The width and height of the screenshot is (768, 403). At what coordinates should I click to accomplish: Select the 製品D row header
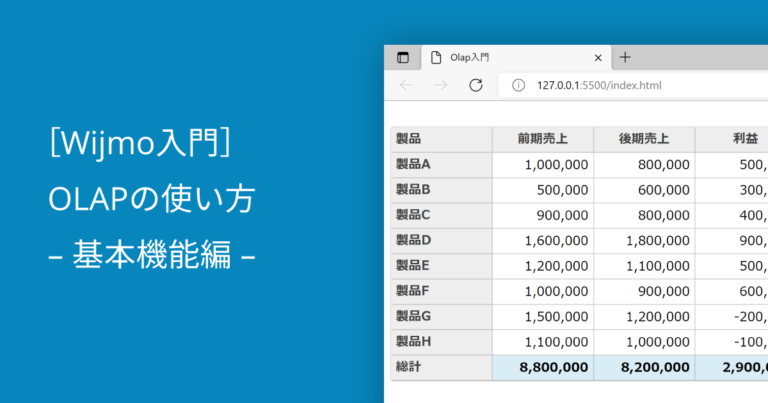(x=441, y=240)
